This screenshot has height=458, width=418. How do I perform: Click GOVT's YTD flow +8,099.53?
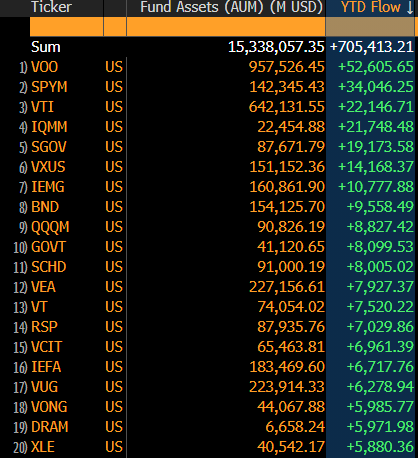[380, 247]
